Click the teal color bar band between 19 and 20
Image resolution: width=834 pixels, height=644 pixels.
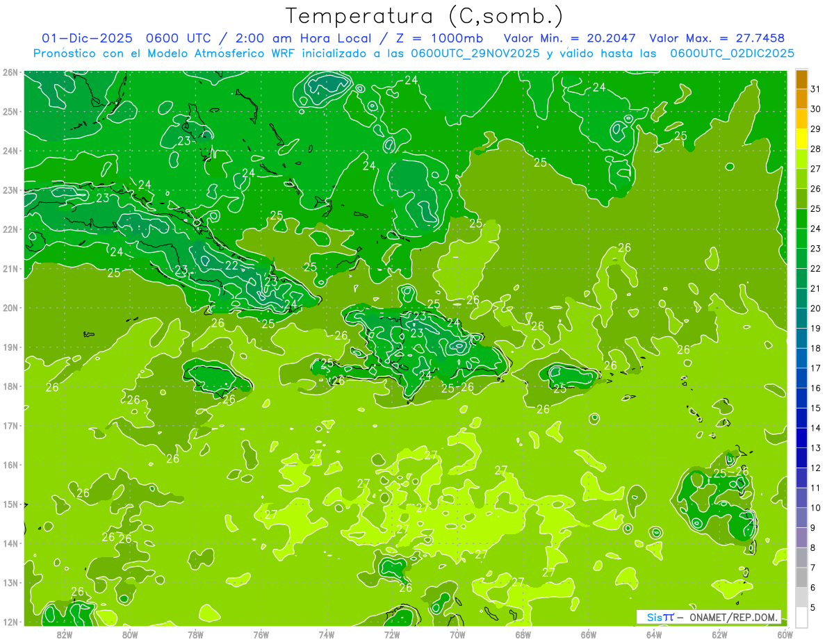pos(801,318)
